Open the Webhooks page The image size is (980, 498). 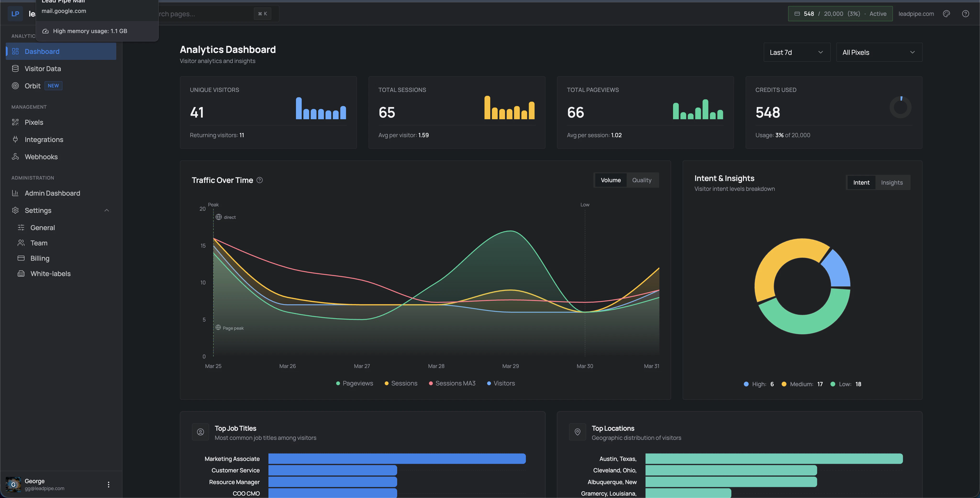41,157
